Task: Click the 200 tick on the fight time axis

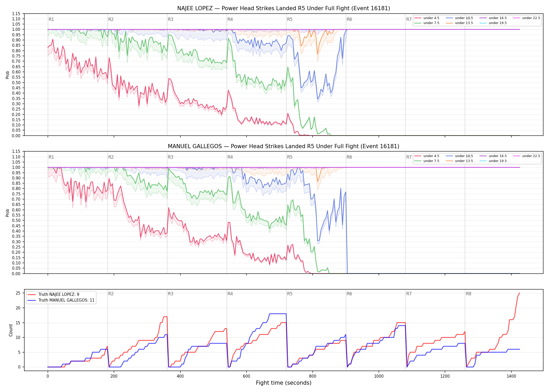Action: pos(114,376)
